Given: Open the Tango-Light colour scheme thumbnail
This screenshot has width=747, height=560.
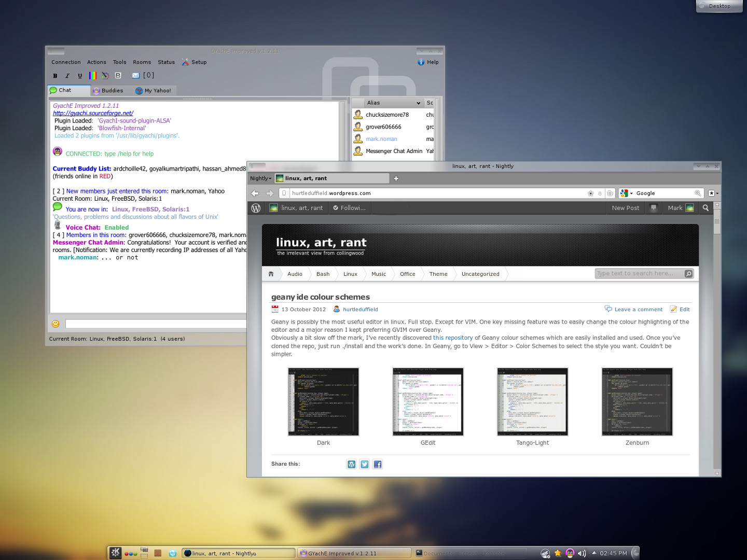Looking at the screenshot, I should 532,402.
